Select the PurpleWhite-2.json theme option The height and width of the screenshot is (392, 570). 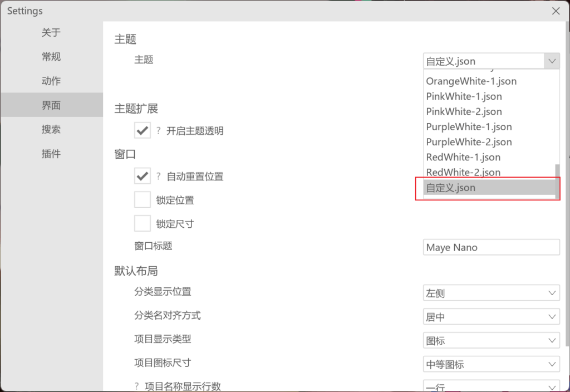tap(469, 142)
